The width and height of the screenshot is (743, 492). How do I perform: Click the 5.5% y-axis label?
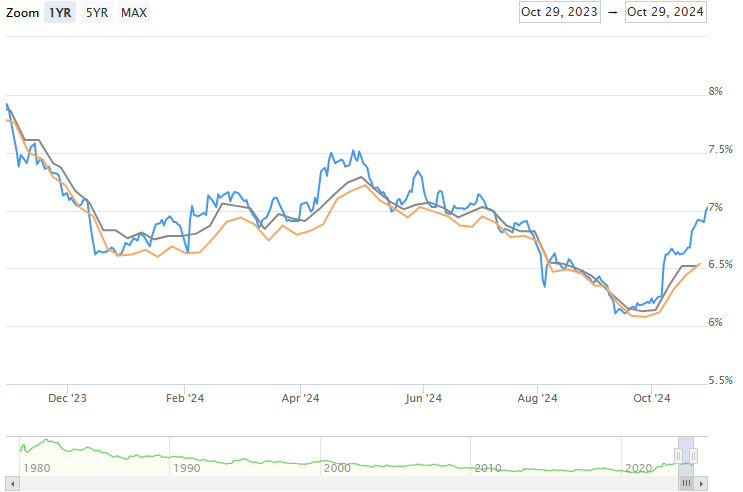tap(720, 380)
